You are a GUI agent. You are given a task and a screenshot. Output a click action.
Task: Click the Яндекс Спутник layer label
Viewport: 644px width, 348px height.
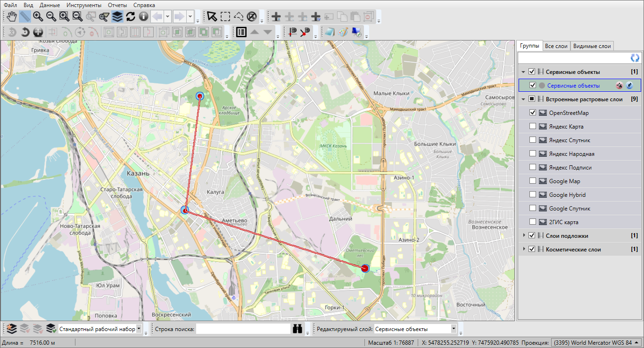[x=570, y=140]
